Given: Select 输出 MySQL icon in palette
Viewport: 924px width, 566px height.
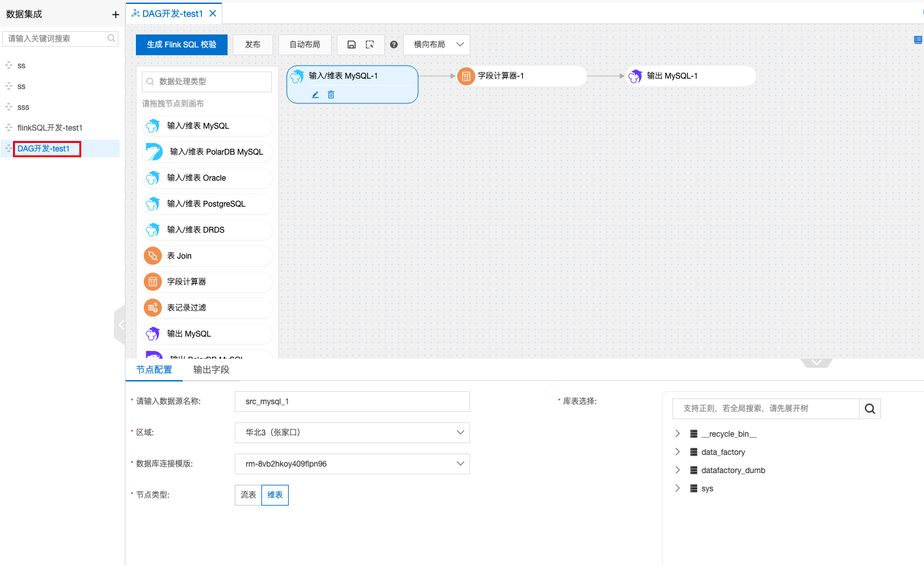Looking at the screenshot, I should pyautogui.click(x=153, y=334).
